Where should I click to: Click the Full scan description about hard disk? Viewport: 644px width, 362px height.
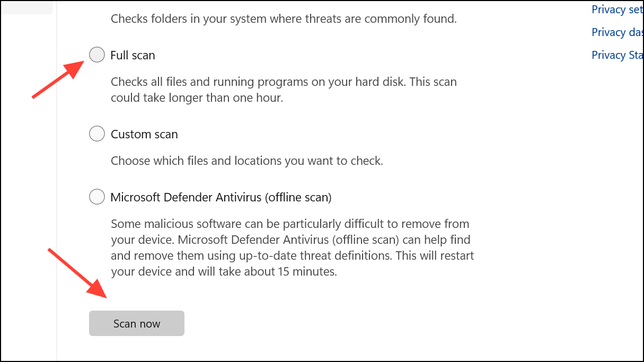[283, 82]
